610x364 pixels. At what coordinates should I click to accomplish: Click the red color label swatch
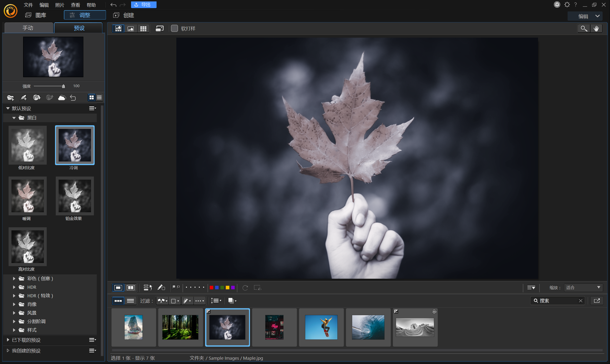(211, 288)
